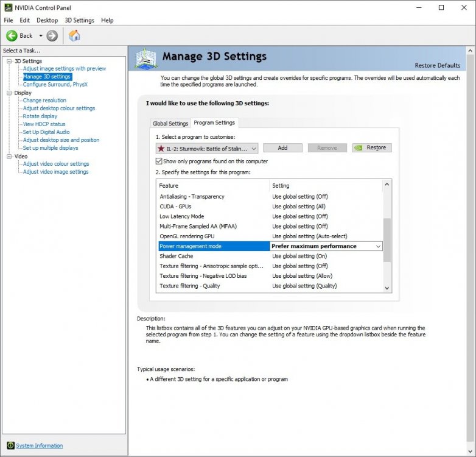Click main page scroll up arrow

(471, 51)
